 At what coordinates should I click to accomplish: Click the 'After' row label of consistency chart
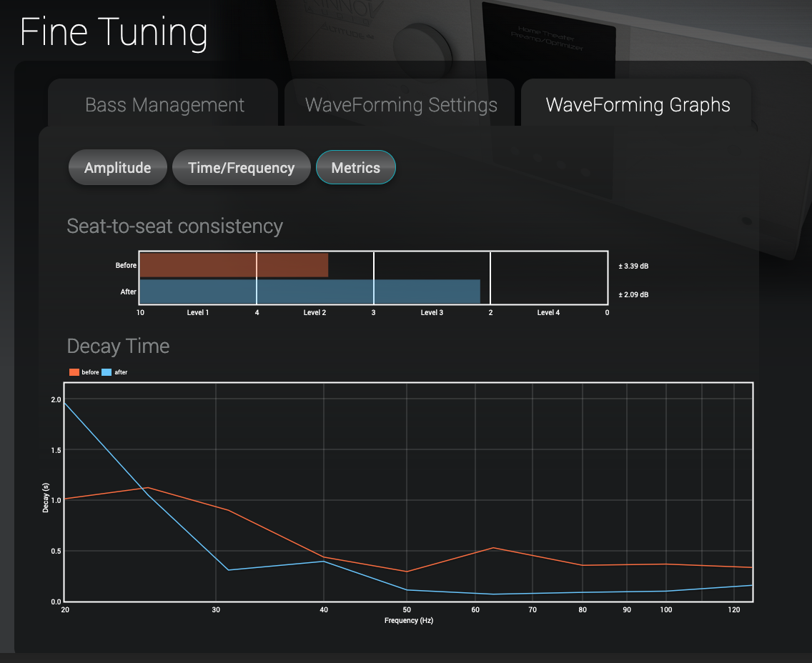point(129,292)
